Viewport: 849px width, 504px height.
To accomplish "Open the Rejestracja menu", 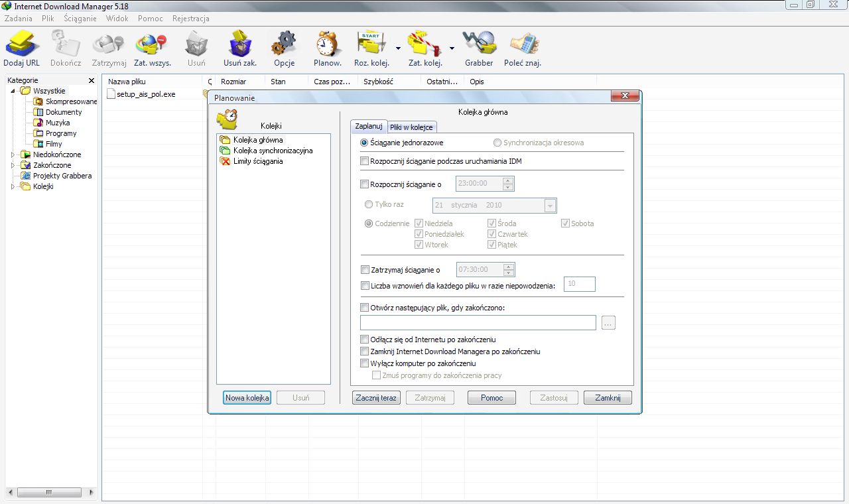I will click(x=191, y=19).
